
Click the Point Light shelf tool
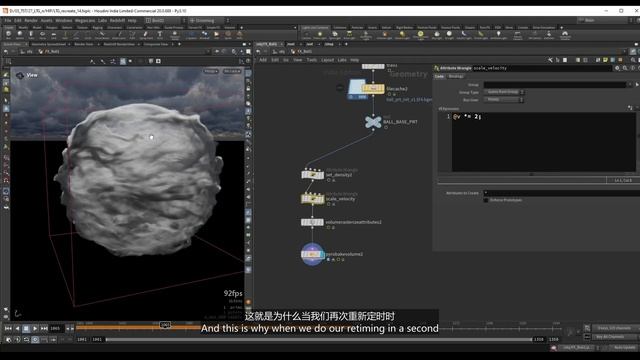point(320,35)
